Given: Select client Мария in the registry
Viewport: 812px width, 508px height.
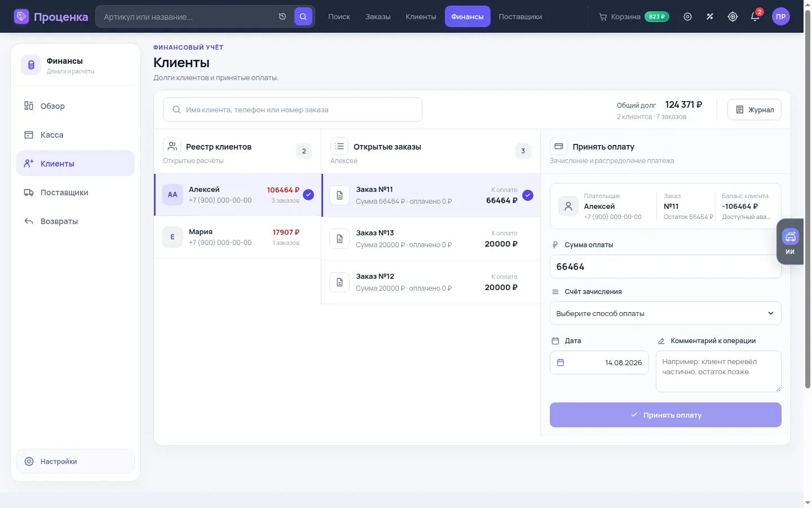Looking at the screenshot, I should point(237,237).
